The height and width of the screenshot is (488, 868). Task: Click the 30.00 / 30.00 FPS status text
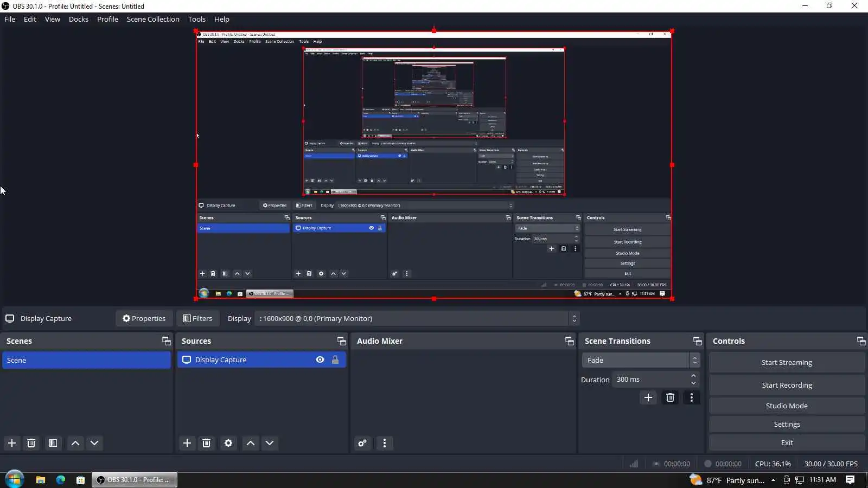coord(831,464)
